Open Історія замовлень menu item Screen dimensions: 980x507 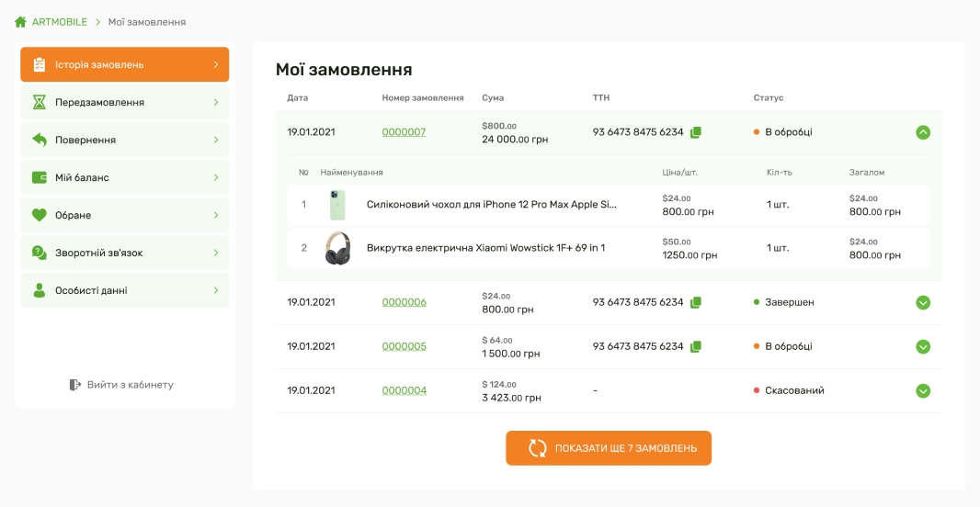[124, 65]
